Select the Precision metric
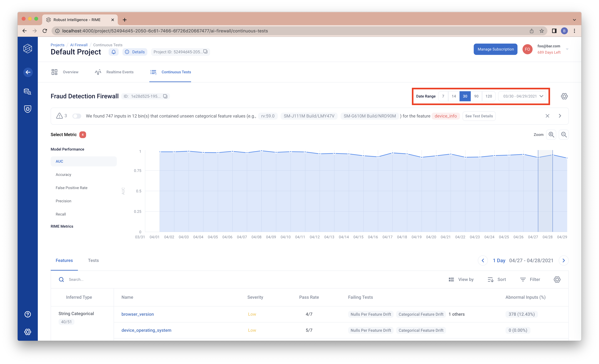599x364 pixels. (63, 201)
